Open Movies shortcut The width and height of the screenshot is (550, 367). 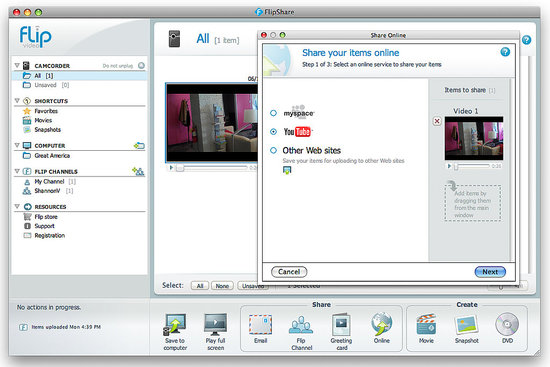(x=37, y=120)
